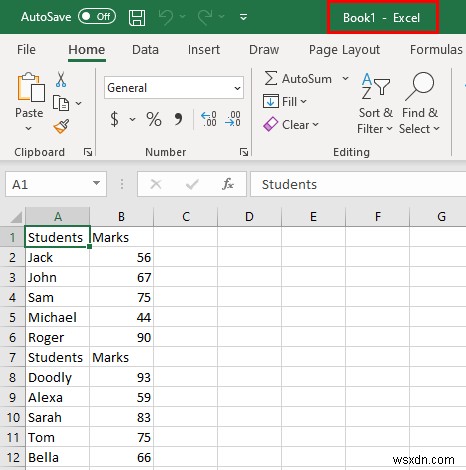Open the Clear eraser menu
Viewport: 466px width, 470px height.
tap(291, 125)
